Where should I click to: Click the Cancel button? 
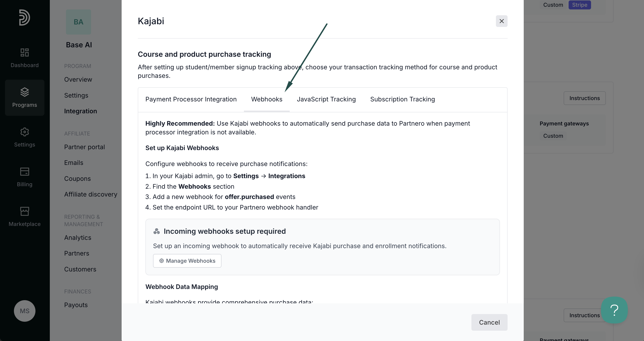[489, 323]
